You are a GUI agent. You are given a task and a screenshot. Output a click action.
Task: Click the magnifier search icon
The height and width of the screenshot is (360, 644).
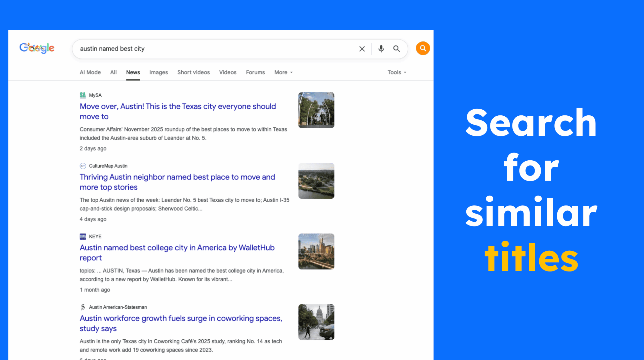[396, 49]
